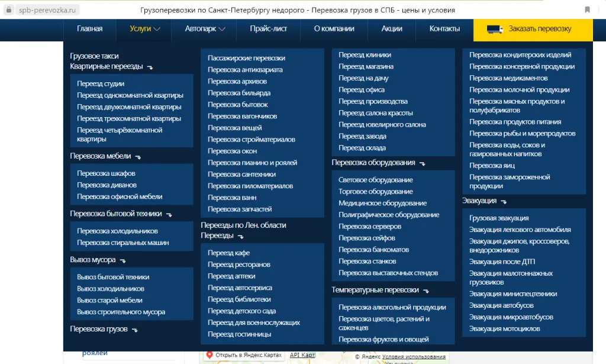Click the truck icon on the order button

tap(495, 29)
